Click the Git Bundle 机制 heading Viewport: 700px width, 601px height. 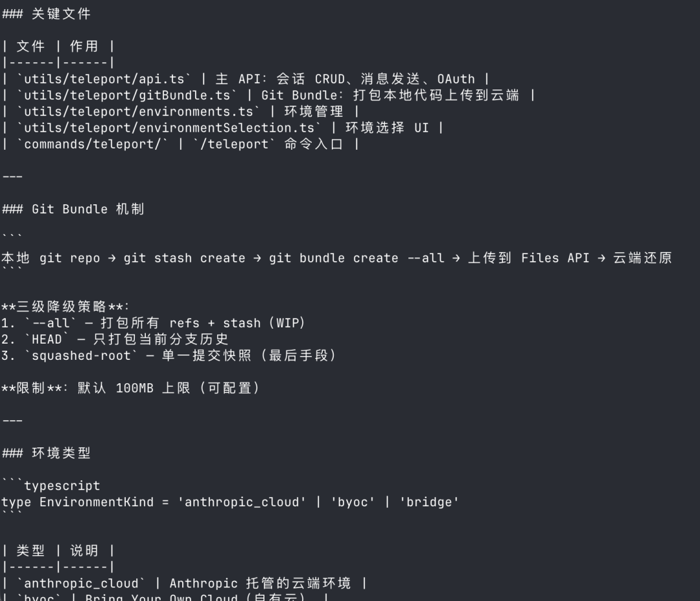tap(88, 209)
